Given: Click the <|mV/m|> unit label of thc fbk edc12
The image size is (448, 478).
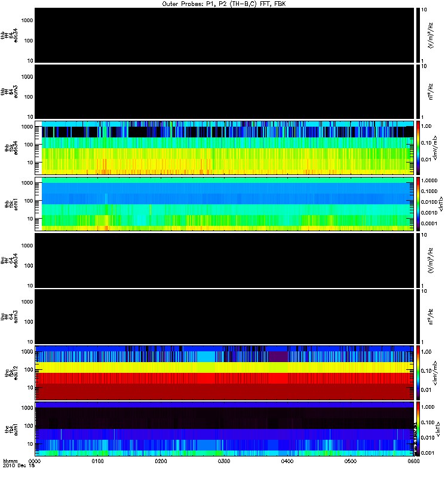Looking at the screenshot, I should (435, 373).
